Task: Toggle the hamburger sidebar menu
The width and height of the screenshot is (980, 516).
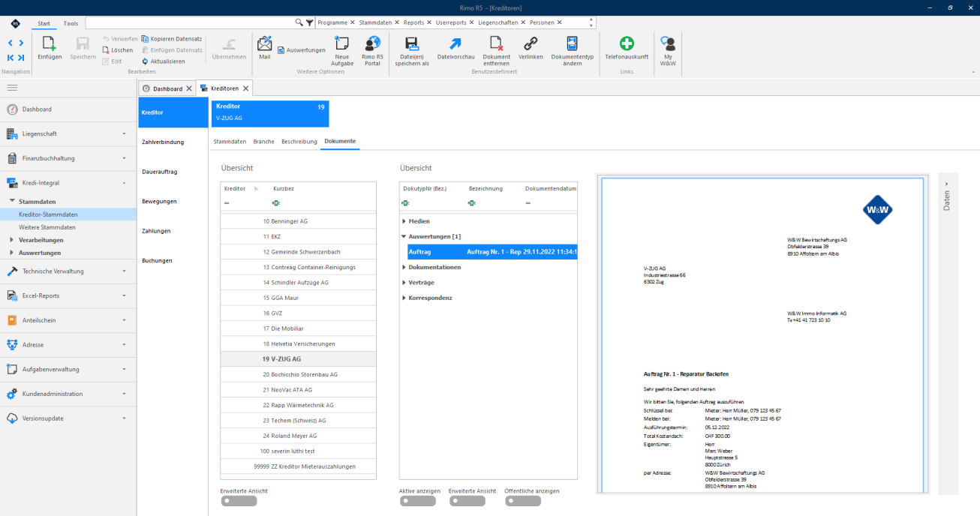Action: point(12,88)
